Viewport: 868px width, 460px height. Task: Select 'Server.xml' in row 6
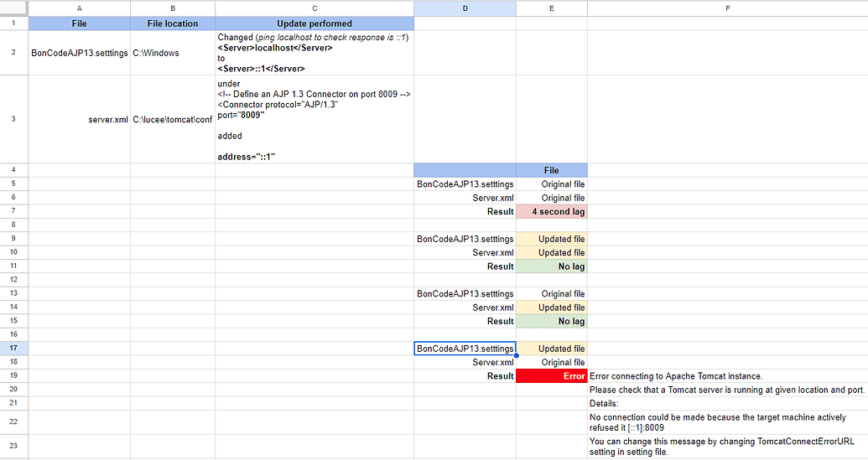tap(465, 198)
